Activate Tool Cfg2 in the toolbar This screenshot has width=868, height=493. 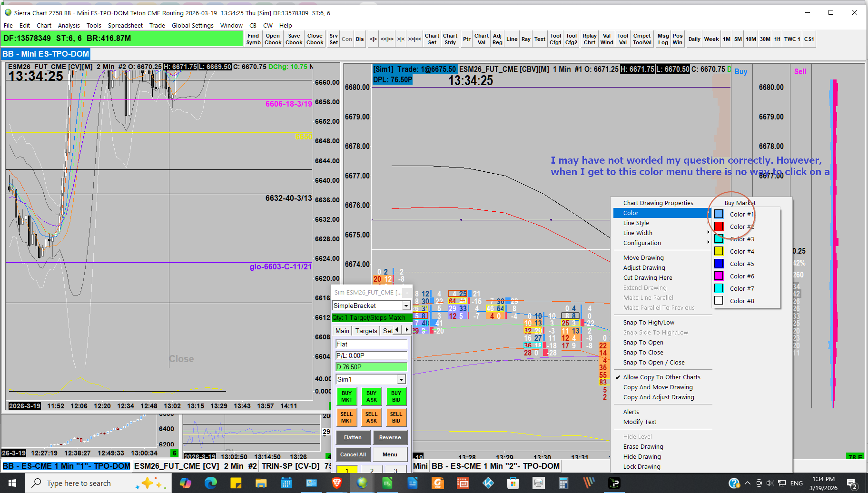[571, 39]
